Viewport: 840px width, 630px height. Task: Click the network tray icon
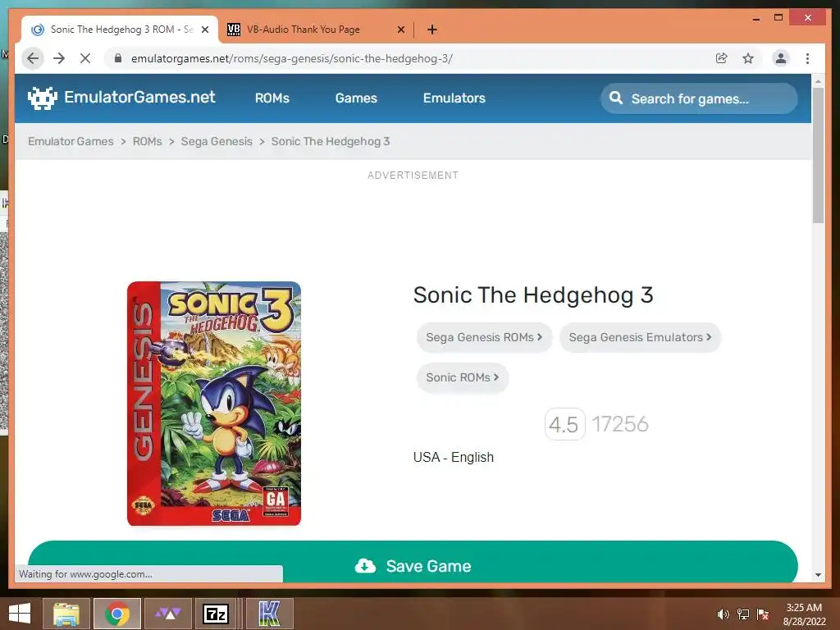[743, 614]
